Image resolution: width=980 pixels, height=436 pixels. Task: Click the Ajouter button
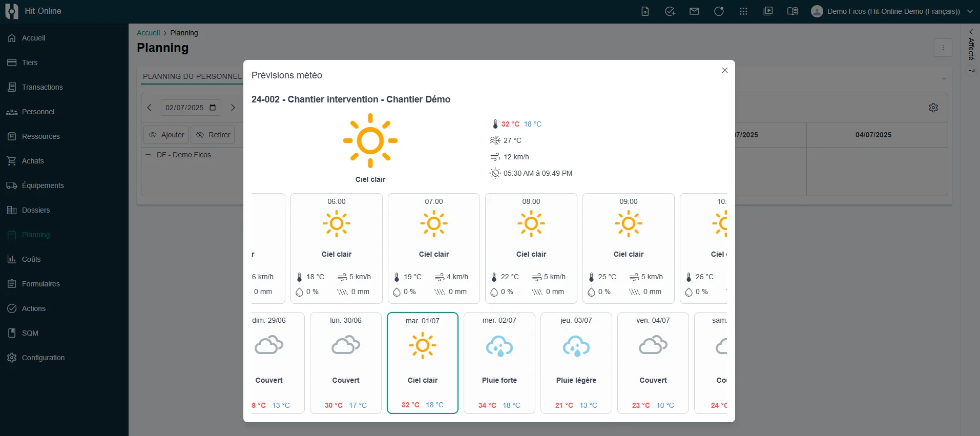166,135
